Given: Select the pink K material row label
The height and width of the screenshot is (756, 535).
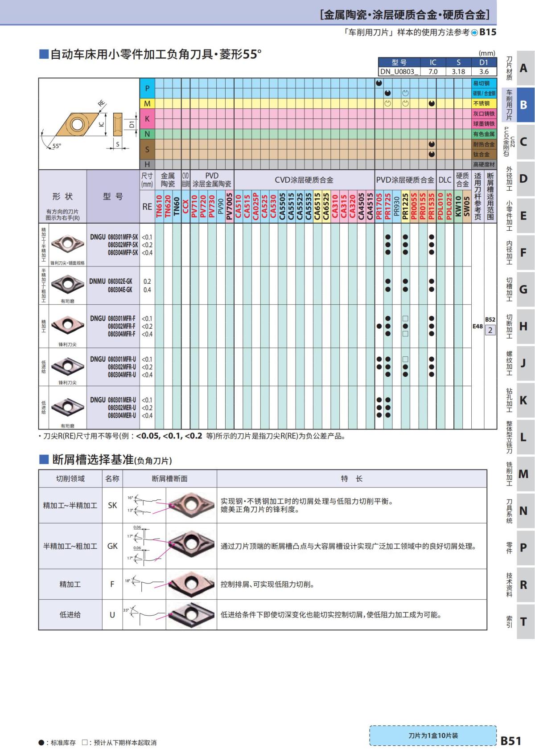Looking at the screenshot, I should point(147,119).
